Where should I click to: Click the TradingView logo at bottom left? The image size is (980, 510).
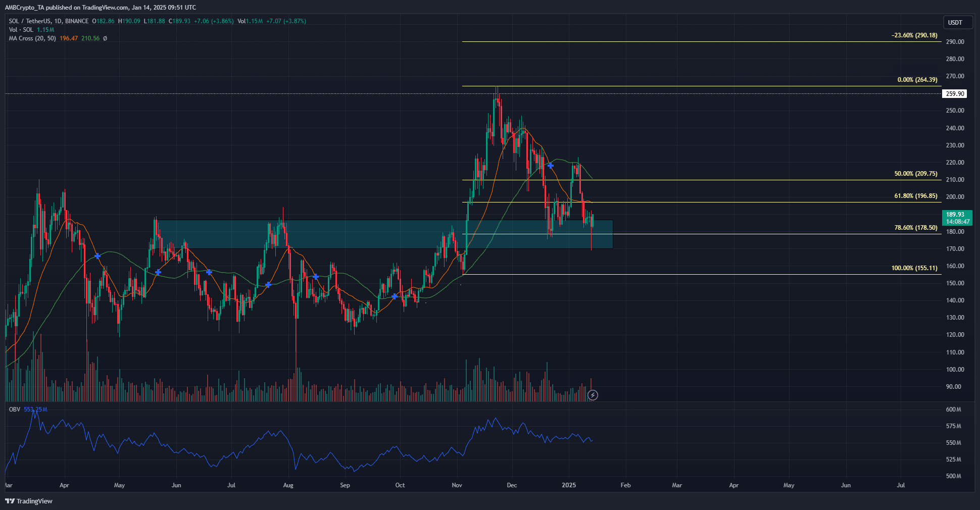tap(29, 501)
